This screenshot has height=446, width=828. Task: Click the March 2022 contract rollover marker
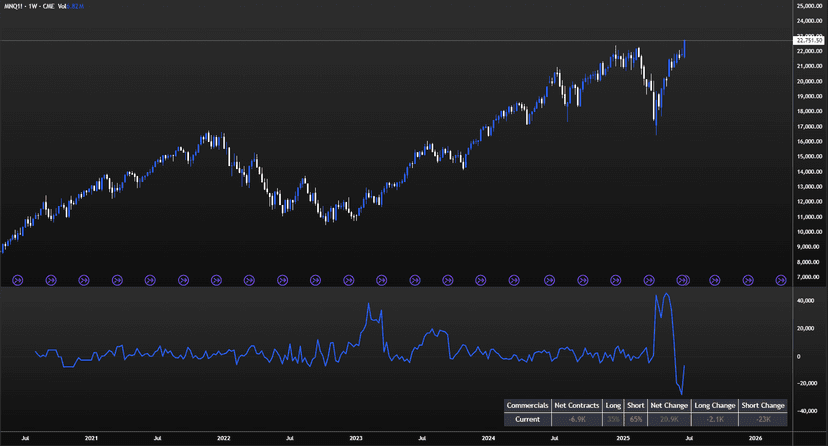249,280
